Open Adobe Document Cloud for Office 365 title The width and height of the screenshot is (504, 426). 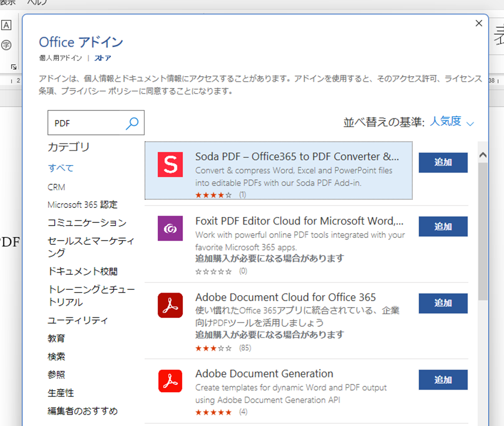pos(285,297)
